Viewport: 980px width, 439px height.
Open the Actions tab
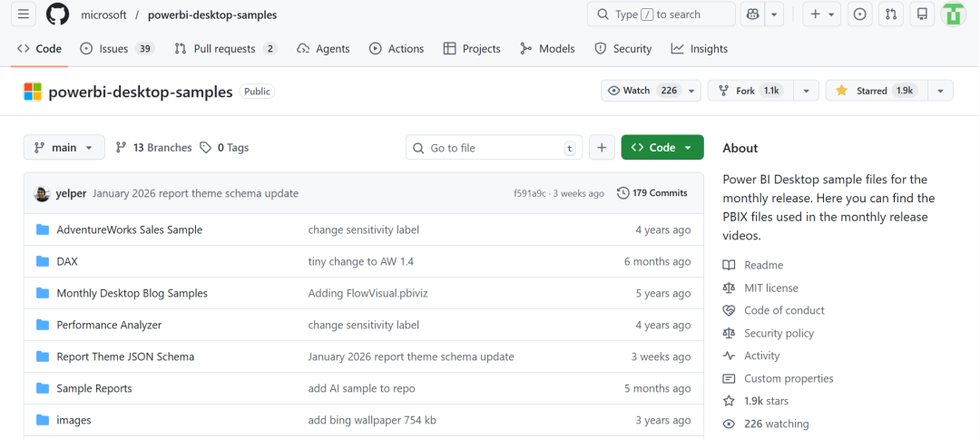397,49
